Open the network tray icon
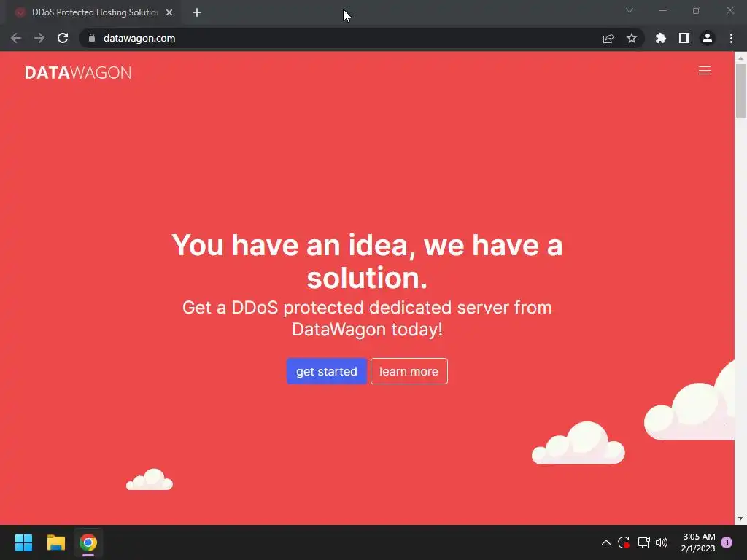747x560 pixels. click(643, 542)
